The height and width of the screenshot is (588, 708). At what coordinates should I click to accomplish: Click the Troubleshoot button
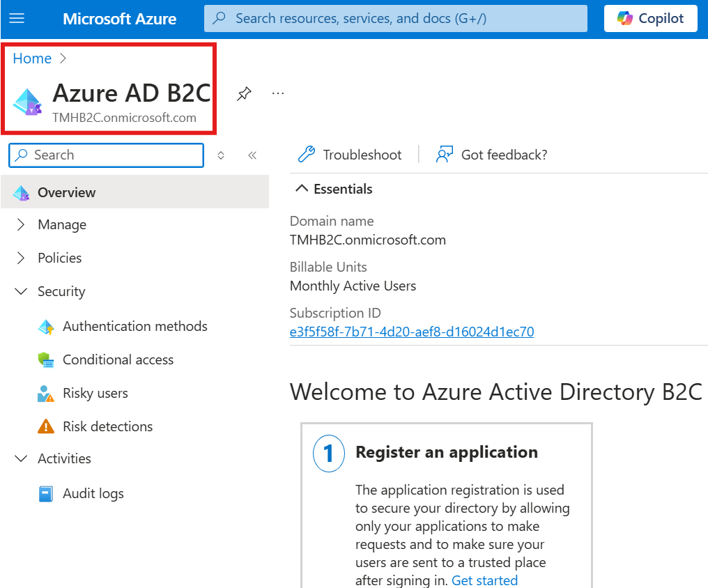(x=350, y=155)
